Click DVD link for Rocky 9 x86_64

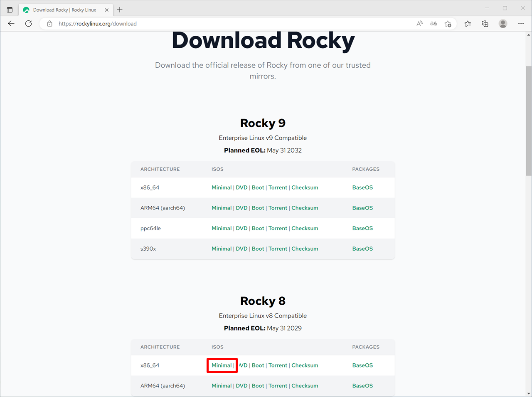tap(241, 187)
